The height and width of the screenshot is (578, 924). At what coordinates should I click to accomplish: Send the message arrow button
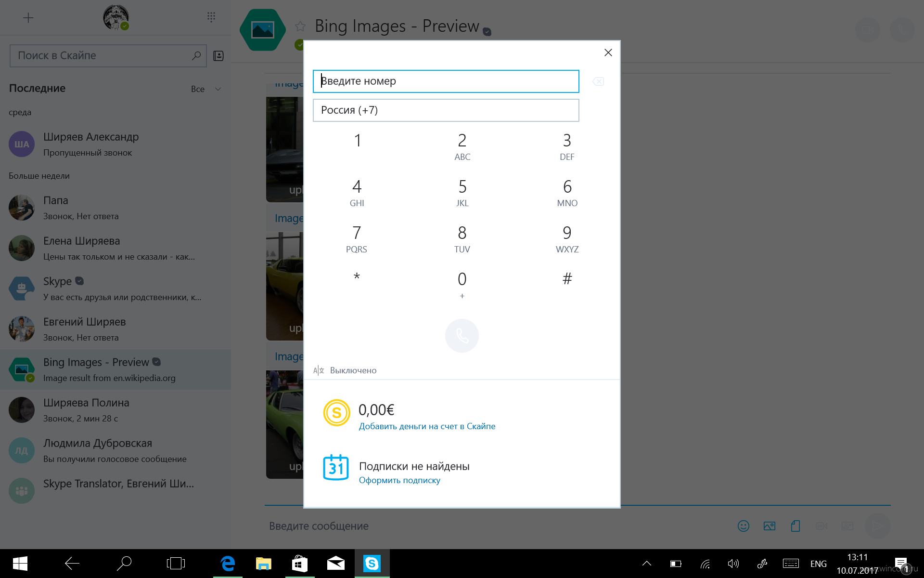[878, 526]
